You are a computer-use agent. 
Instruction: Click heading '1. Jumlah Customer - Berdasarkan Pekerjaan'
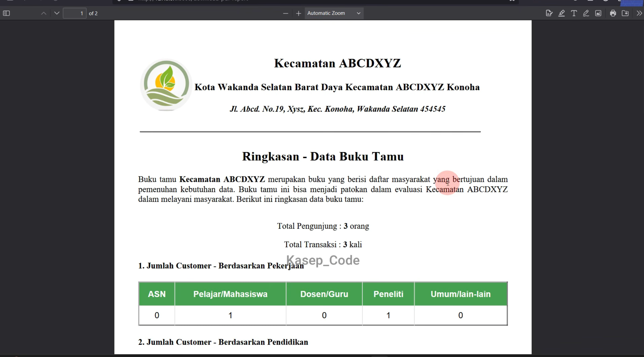[221, 266]
